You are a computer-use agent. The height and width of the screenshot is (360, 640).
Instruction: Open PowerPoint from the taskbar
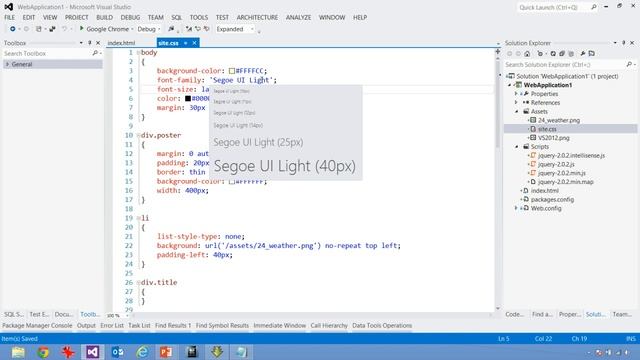tap(166, 352)
